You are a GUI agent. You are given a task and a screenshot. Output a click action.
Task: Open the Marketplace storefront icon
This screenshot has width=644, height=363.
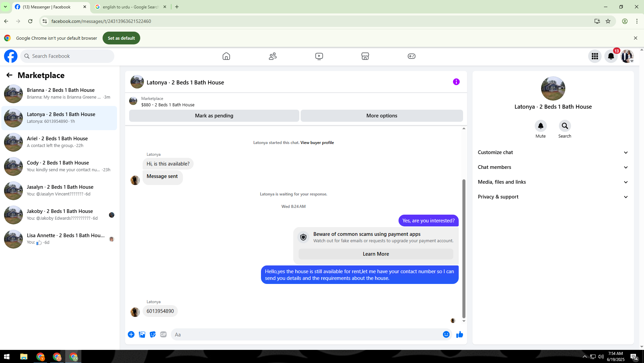click(365, 56)
